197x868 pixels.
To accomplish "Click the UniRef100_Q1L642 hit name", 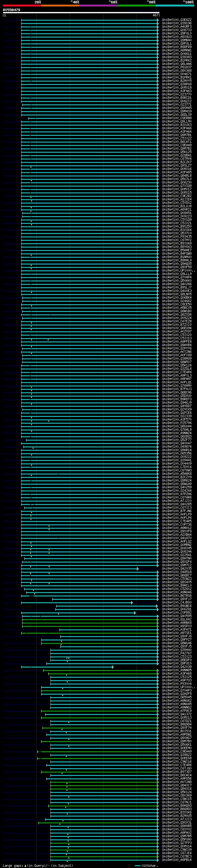I will tap(177, 619).
